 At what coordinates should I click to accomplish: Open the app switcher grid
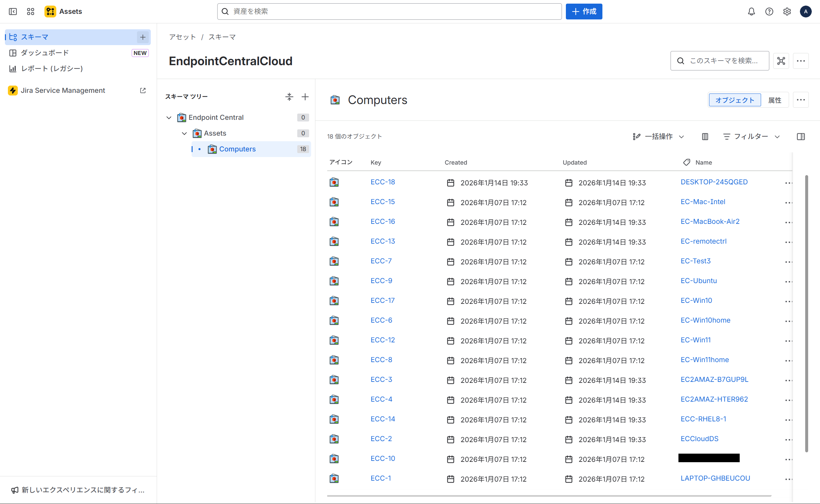[31, 12]
